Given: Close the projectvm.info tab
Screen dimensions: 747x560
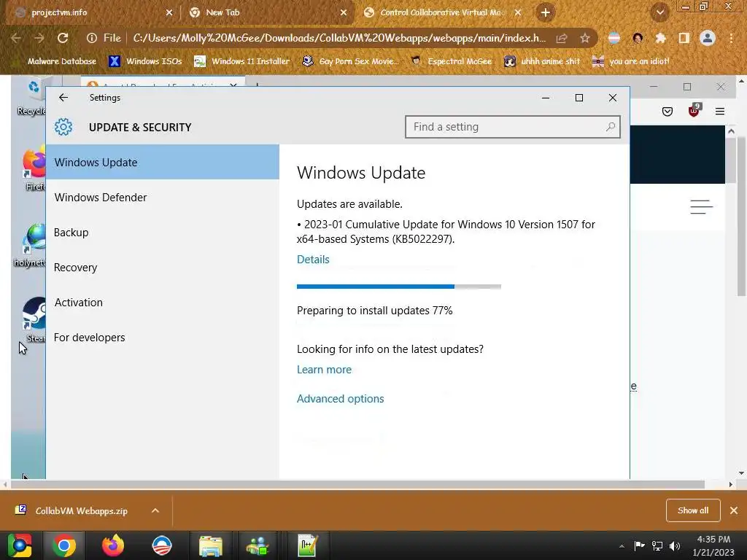Looking at the screenshot, I should 169,13.
